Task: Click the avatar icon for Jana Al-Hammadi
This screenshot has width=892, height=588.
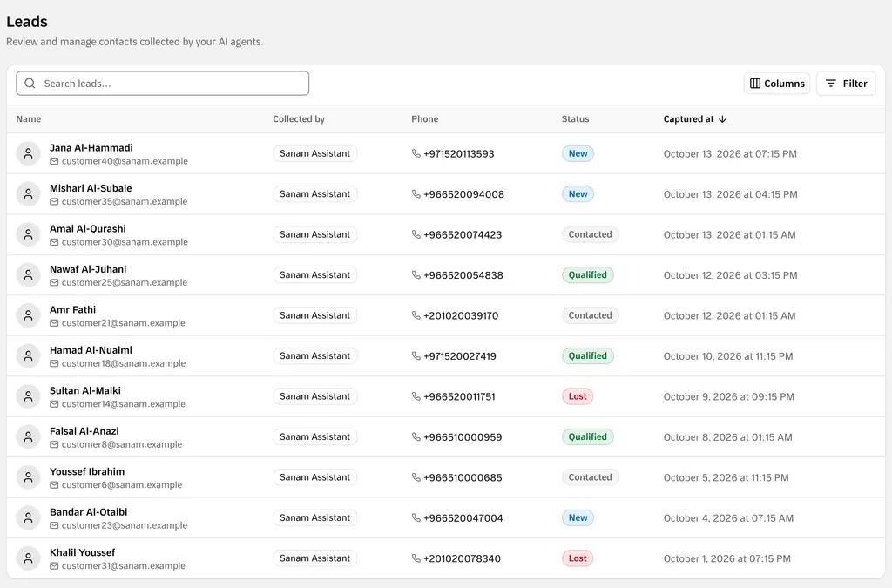Action: pos(28,153)
